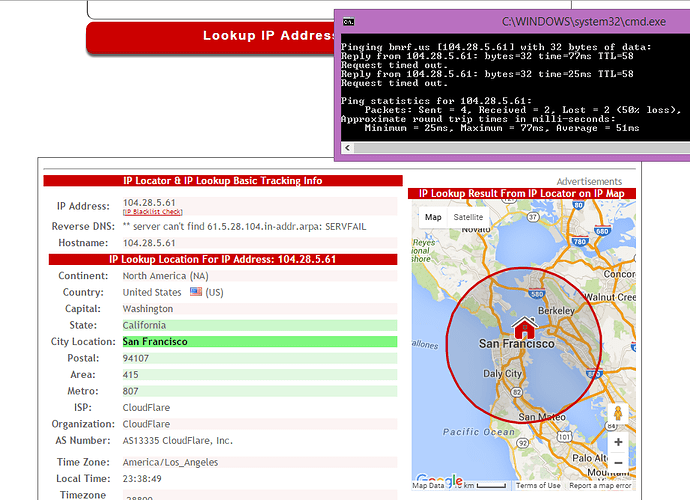The height and width of the screenshot is (500, 690).
Task: Click Report a map error link
Action: 600,486
